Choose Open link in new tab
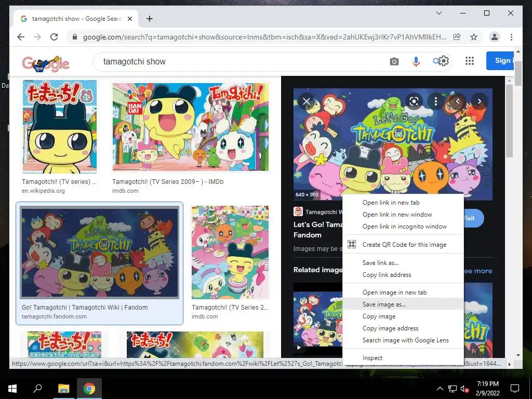532x399 pixels. [x=403, y=203]
